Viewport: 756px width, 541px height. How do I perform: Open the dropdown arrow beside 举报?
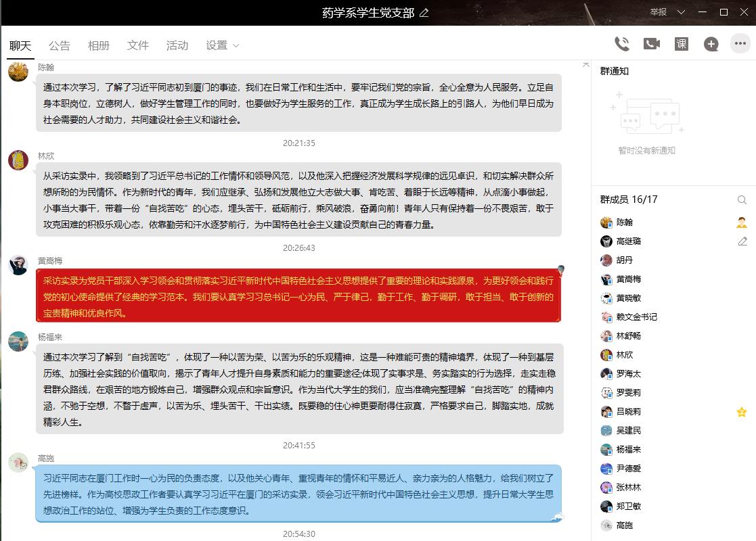point(682,12)
